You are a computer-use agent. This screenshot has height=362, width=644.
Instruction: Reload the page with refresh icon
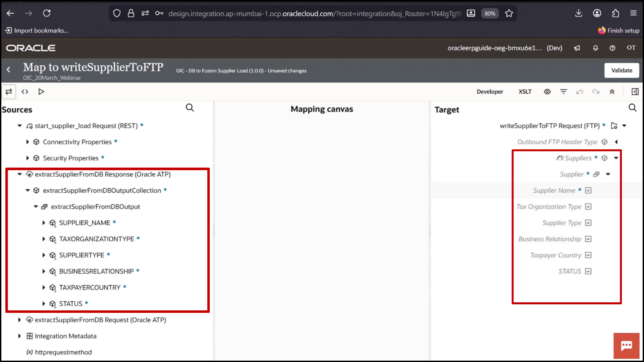tap(47, 13)
